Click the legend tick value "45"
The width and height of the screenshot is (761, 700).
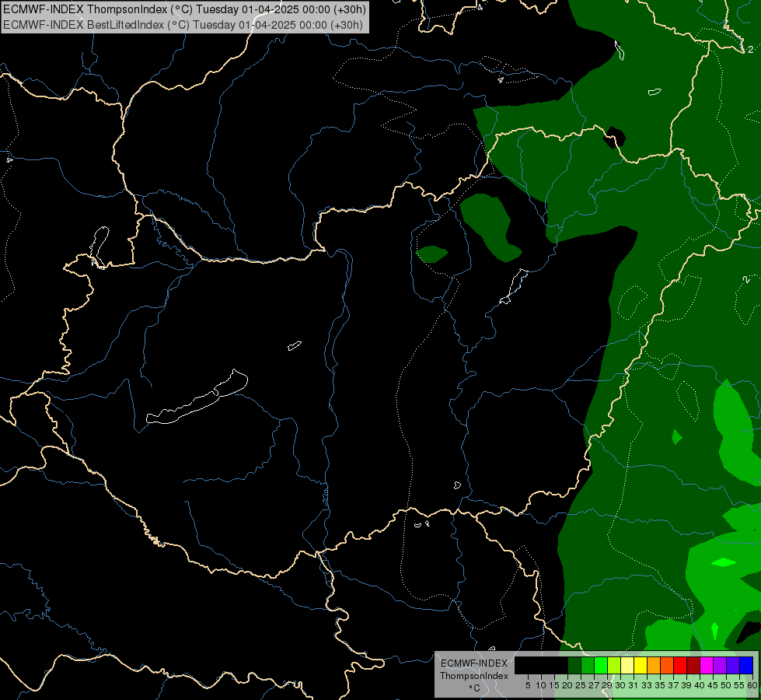point(713,685)
